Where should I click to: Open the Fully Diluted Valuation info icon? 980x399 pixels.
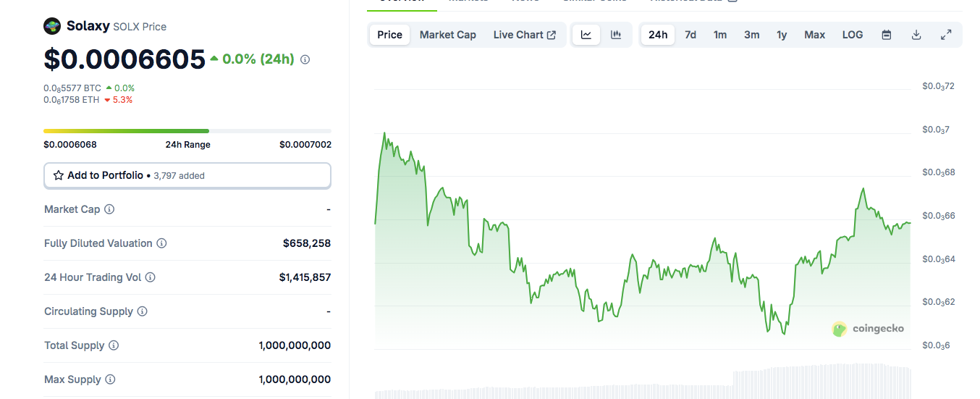(x=161, y=243)
